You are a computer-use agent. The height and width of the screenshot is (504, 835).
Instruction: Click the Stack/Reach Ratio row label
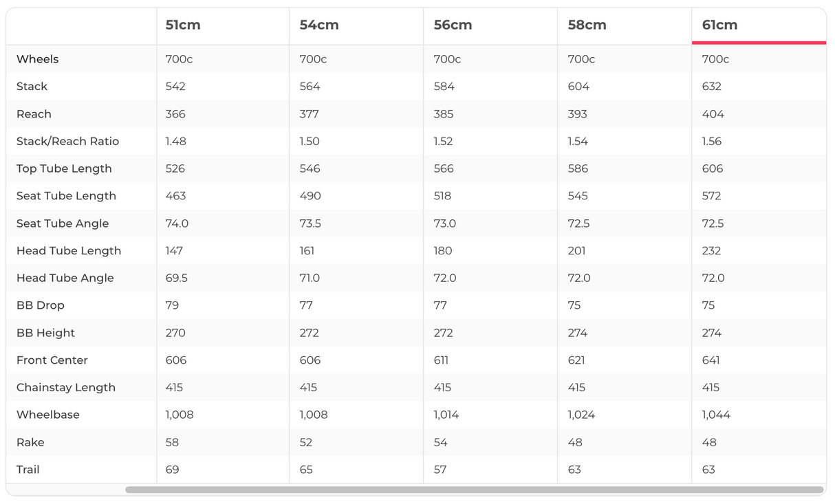point(67,142)
